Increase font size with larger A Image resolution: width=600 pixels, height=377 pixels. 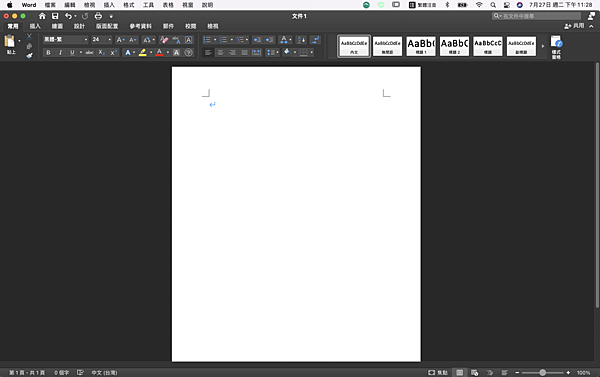click(x=120, y=40)
